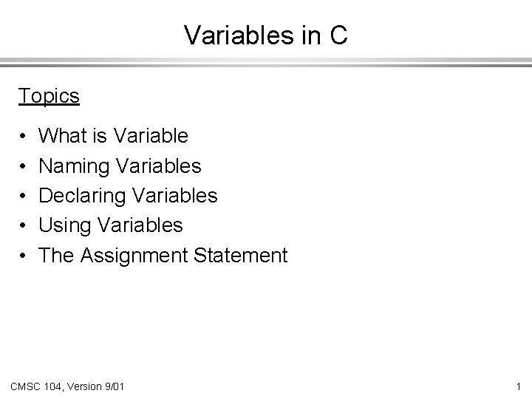Select the 'Naming Variables' bullet text
The height and width of the screenshot is (399, 532).
120,166
